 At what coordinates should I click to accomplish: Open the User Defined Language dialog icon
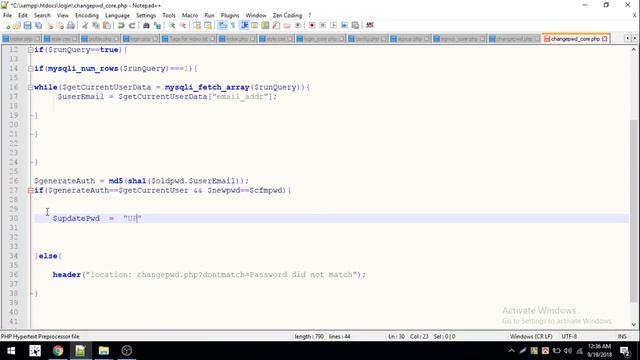tap(254, 25)
